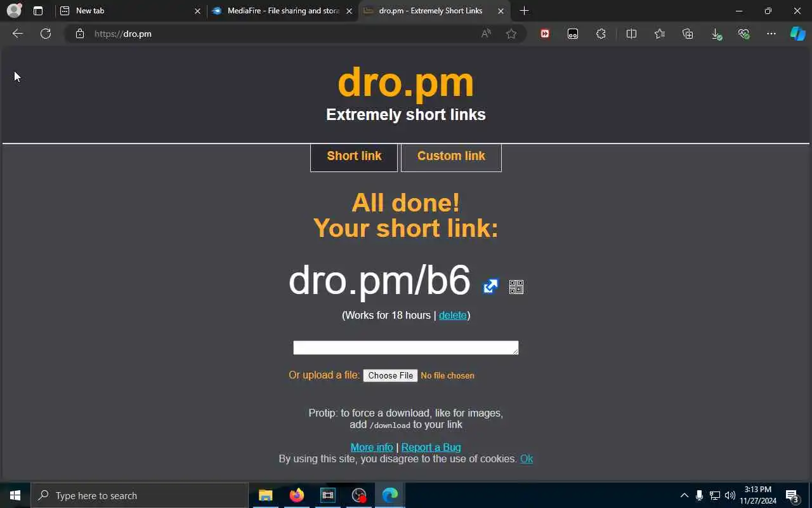The image size is (812, 508).
Task: Open Downloads icon
Action: (x=716, y=34)
